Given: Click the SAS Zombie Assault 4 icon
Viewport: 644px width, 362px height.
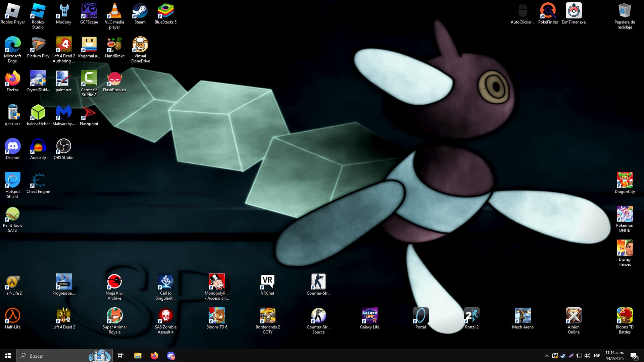Looking at the screenshot, I should [165, 321].
